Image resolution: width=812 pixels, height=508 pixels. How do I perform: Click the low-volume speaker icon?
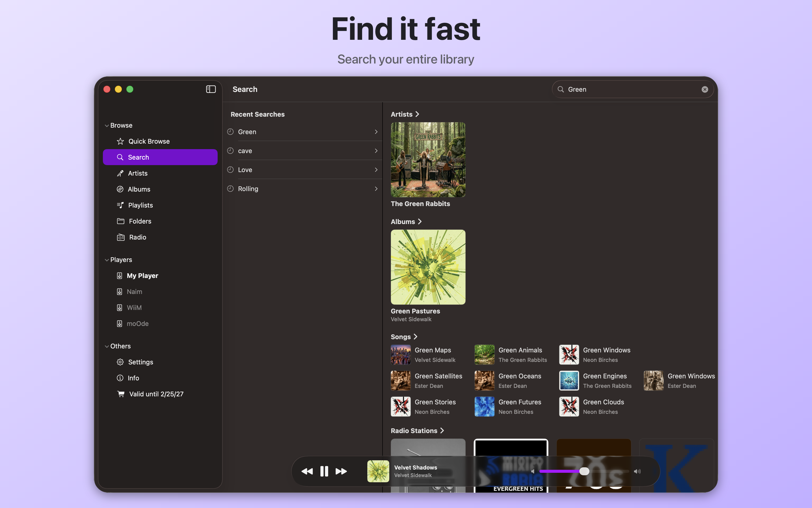tap(533, 471)
